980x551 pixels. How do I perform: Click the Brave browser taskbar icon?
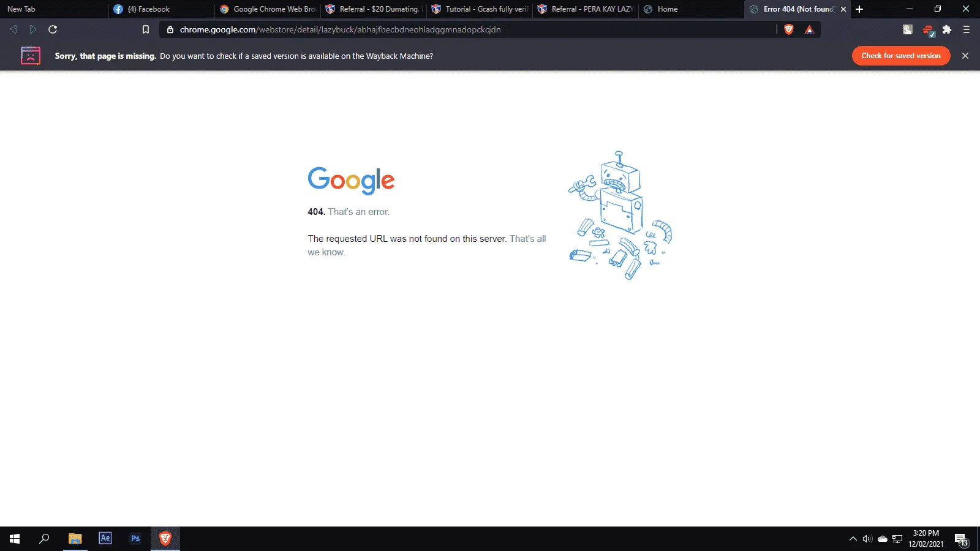pos(165,539)
